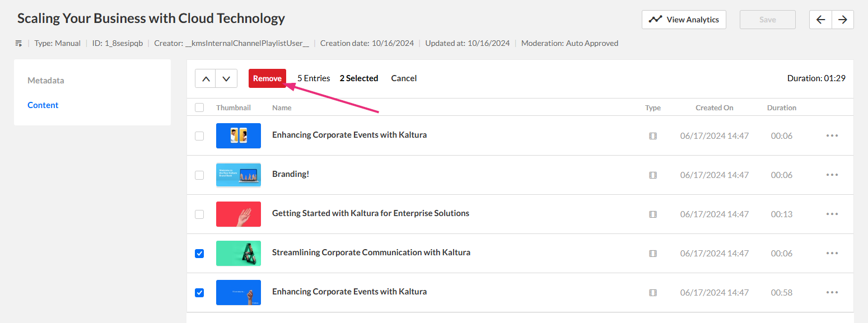Open three-dot menu for Streamlining Corporate entry
Image resolution: width=868 pixels, height=323 pixels.
click(x=832, y=253)
